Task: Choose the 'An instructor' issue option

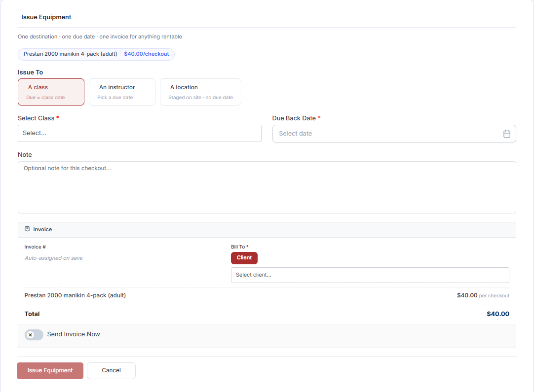Action: tap(122, 92)
